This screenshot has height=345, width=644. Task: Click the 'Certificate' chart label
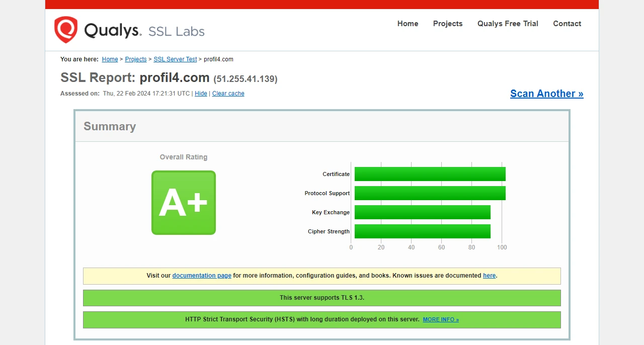pyautogui.click(x=336, y=174)
